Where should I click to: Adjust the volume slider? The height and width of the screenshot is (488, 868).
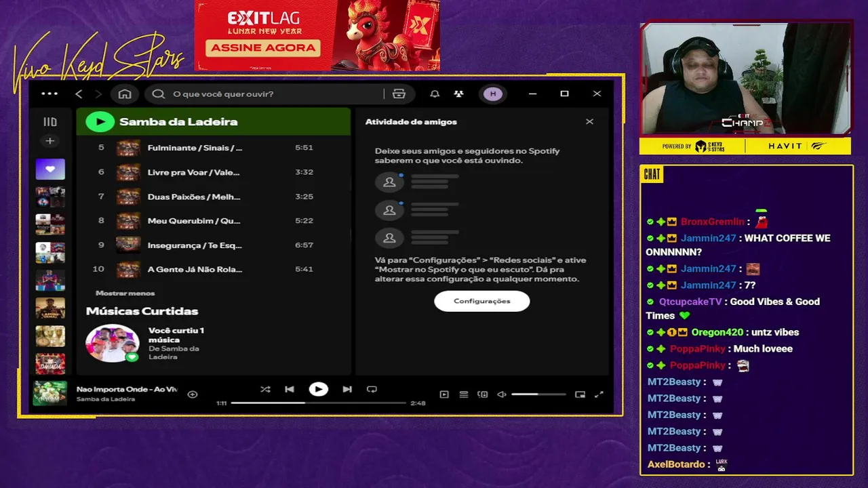(538, 394)
